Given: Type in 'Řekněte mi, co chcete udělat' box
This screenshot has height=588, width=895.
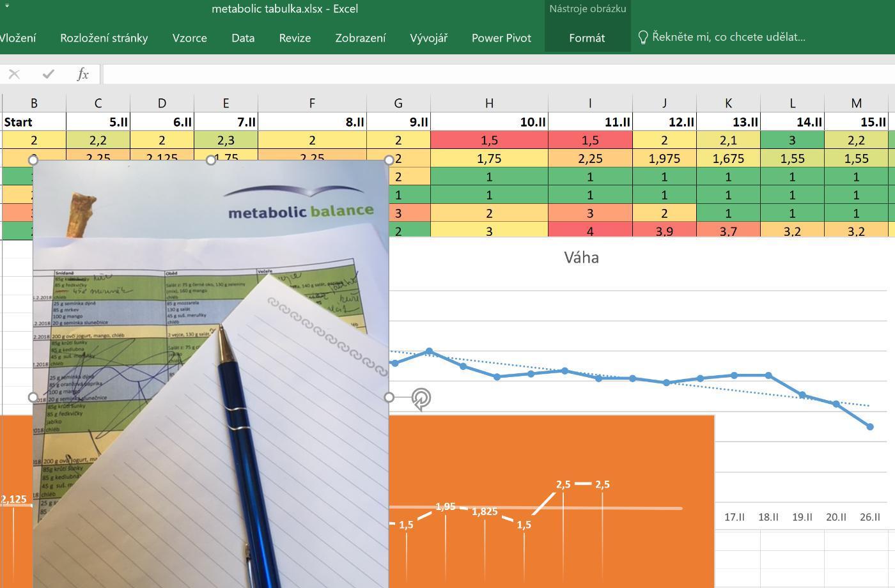Looking at the screenshot, I should pyautogui.click(x=728, y=37).
